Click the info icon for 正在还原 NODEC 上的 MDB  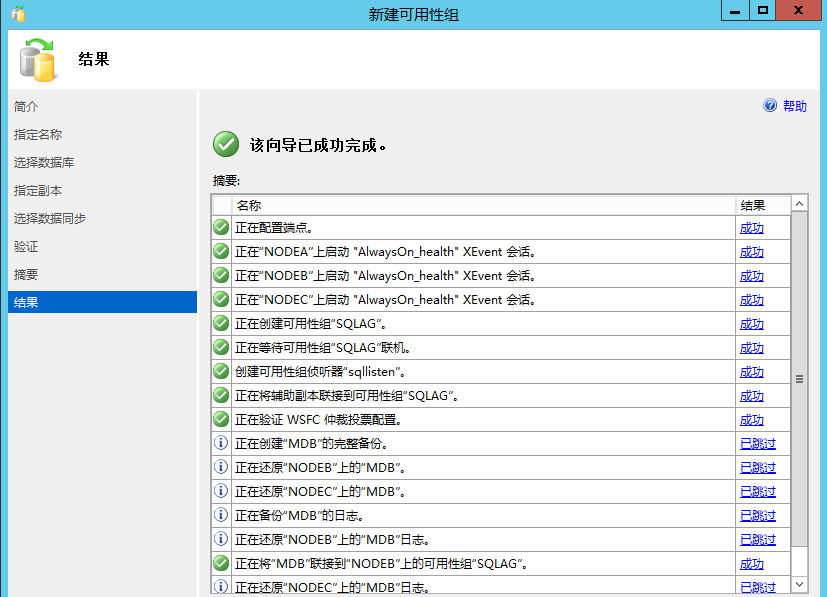[221, 491]
